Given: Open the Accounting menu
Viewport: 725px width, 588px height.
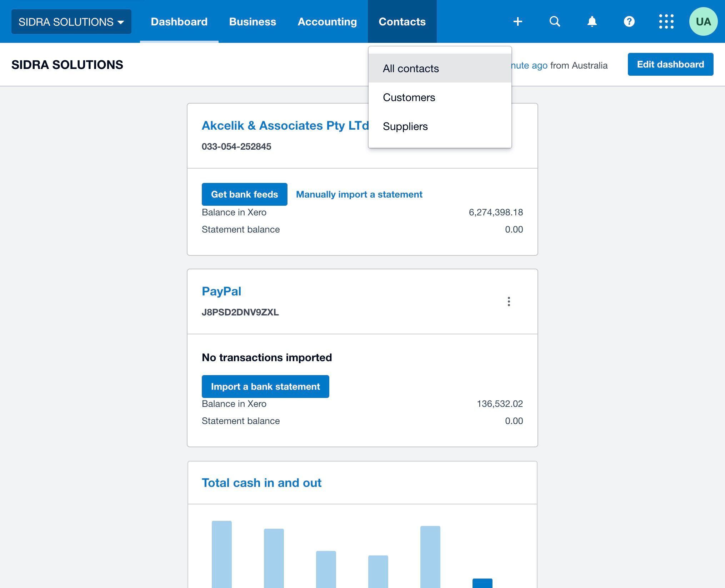Looking at the screenshot, I should pos(327,21).
